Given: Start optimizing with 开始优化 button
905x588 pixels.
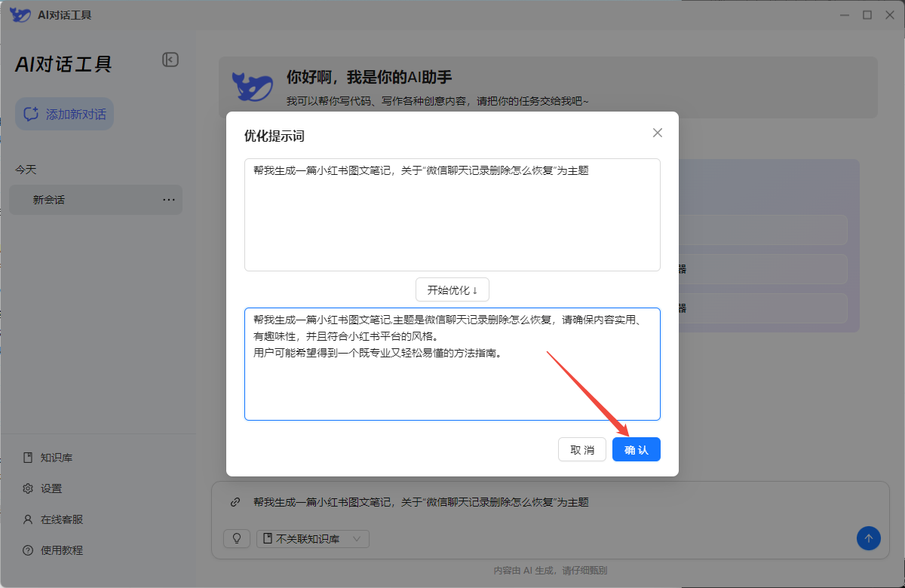Looking at the screenshot, I should pyautogui.click(x=452, y=289).
